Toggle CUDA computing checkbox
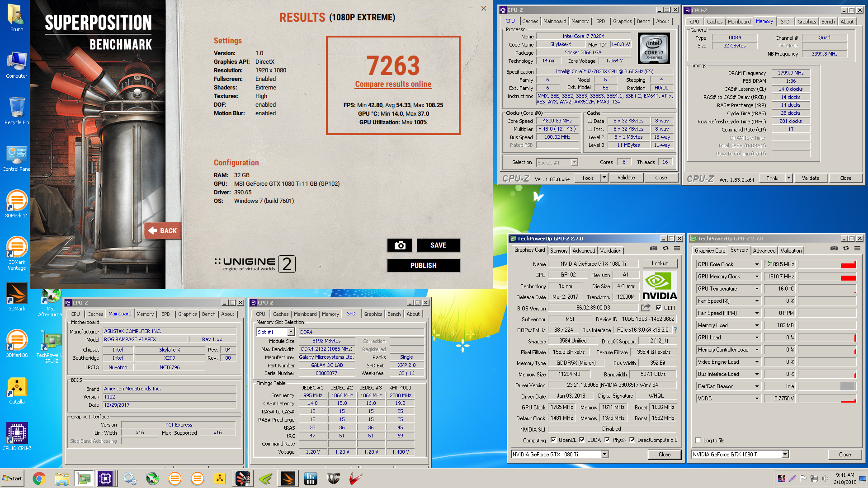Viewport: 868px width, 488px height. pos(582,440)
